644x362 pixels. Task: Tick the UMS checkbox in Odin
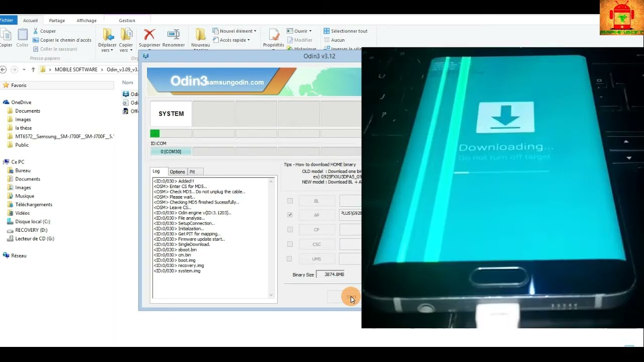coord(289,259)
